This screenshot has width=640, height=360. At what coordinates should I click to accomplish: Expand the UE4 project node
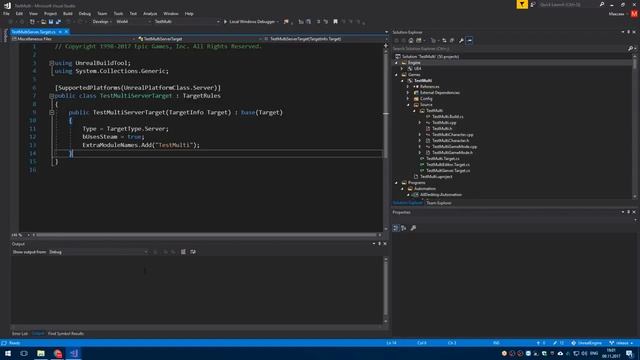pyautogui.click(x=402, y=69)
